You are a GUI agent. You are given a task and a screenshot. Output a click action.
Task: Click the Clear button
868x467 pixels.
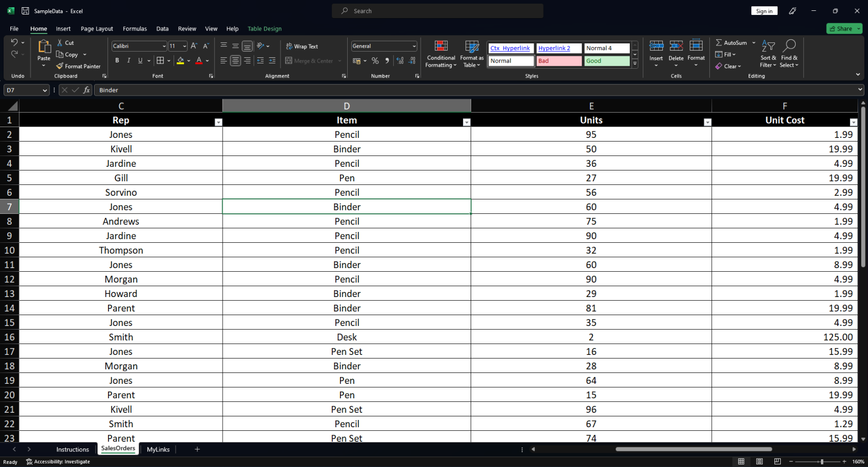pos(728,66)
